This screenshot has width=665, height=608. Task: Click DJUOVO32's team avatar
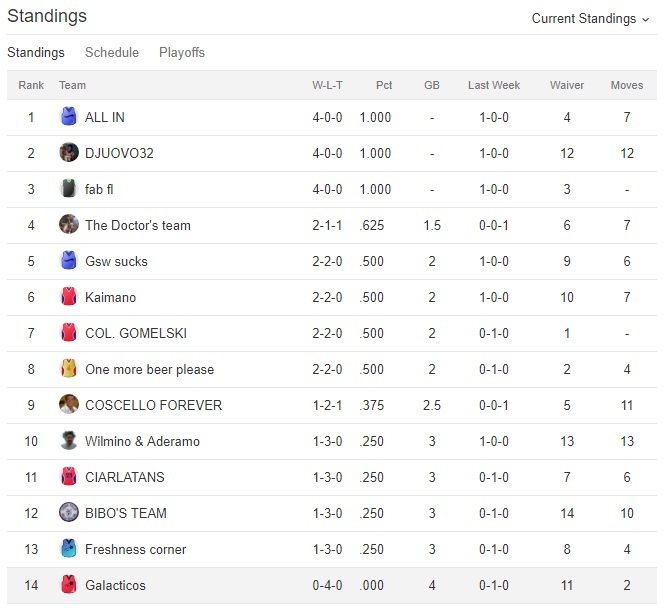[x=69, y=153]
